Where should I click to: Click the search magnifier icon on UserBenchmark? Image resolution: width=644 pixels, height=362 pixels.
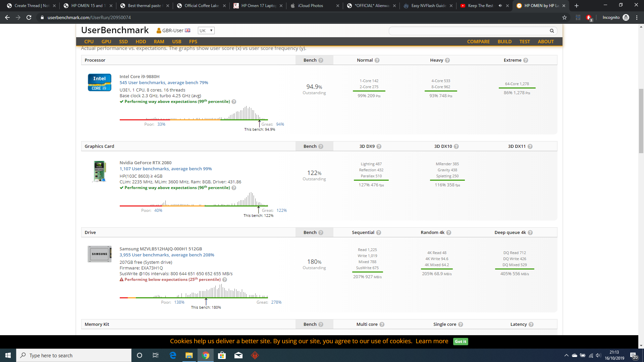(x=552, y=31)
